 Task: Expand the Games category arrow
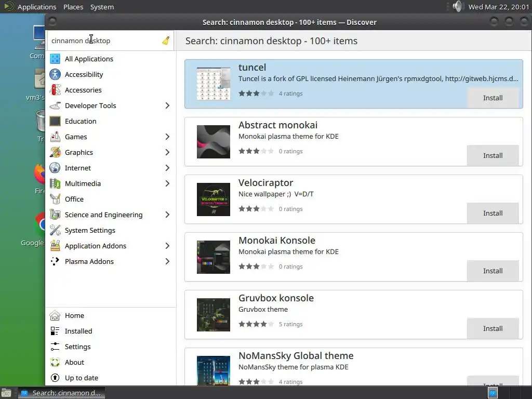coord(167,137)
